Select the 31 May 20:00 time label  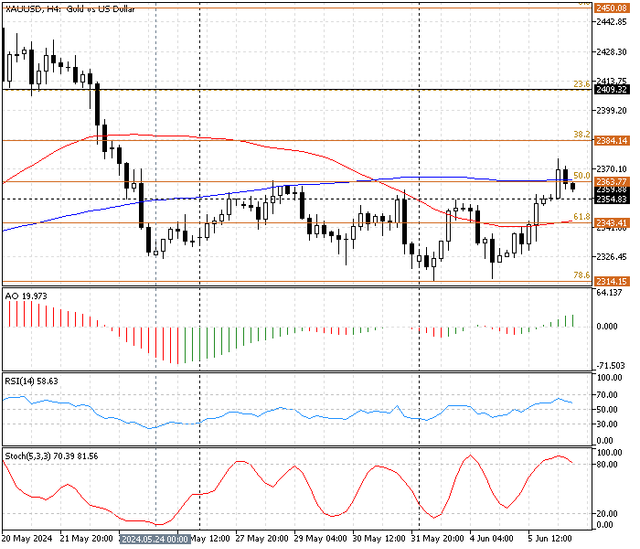point(438,537)
